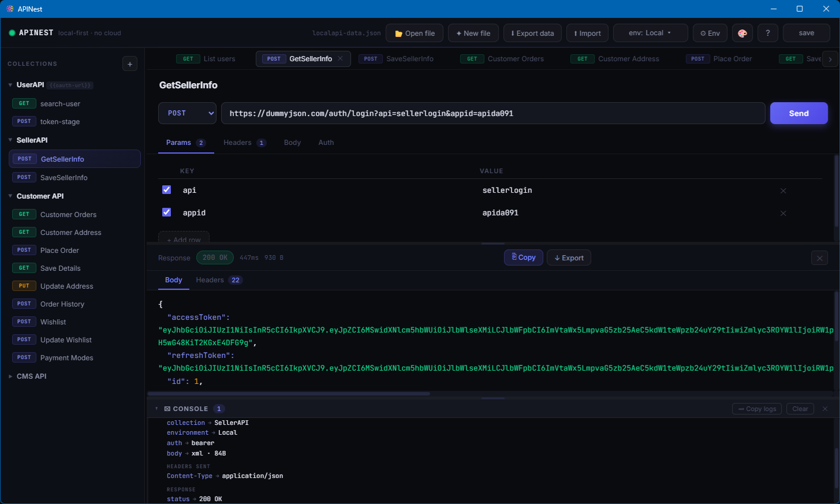Click the save button
Screen dimensions: 840x504
[x=807, y=33]
